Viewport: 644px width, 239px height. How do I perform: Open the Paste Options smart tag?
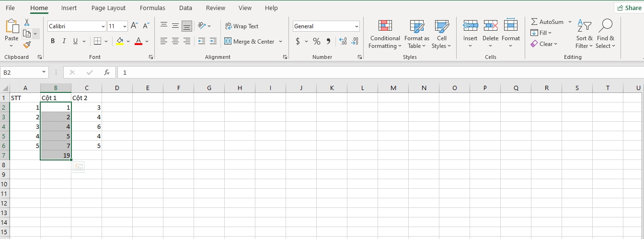(79, 167)
